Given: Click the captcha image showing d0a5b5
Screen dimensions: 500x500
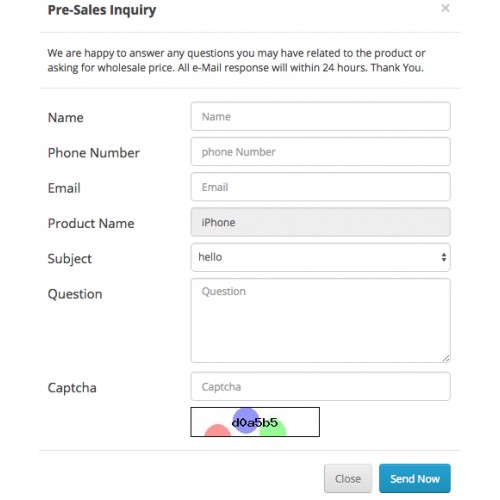Looking at the screenshot, I should (255, 422).
